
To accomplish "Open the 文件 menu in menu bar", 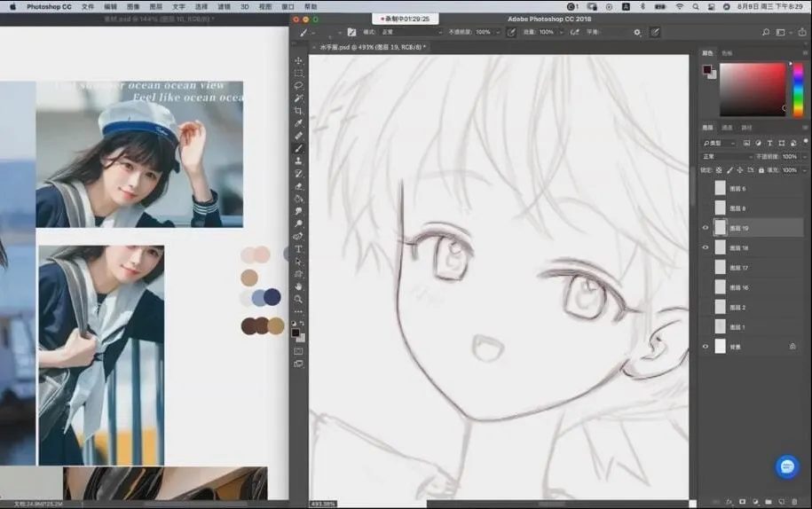I will coord(88,6).
